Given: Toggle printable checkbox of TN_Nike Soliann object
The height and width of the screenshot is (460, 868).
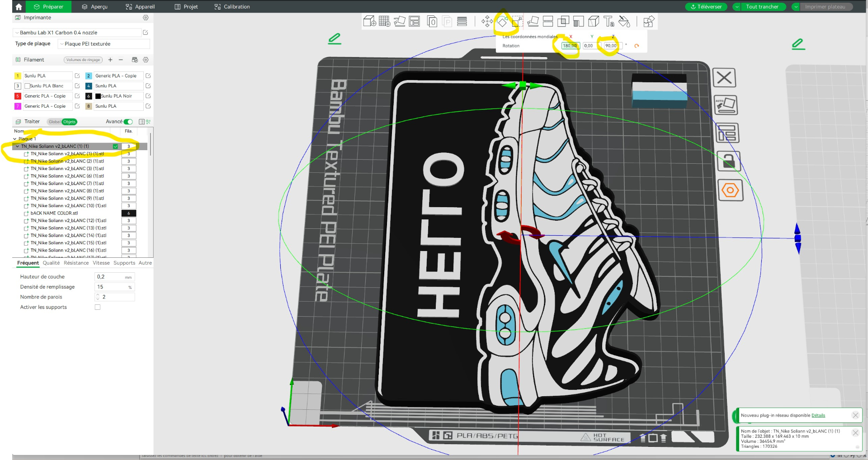Looking at the screenshot, I should coord(115,147).
